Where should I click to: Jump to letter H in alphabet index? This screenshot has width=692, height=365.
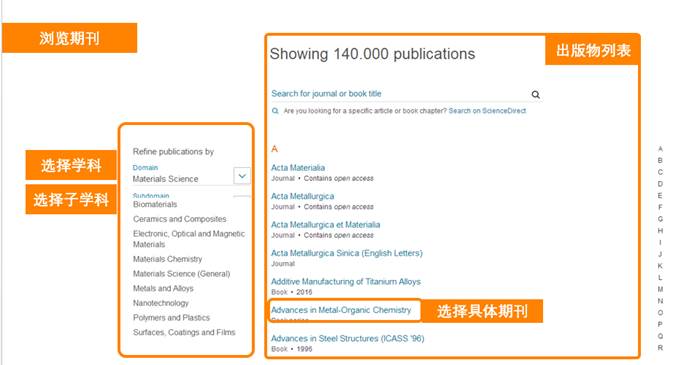660,230
